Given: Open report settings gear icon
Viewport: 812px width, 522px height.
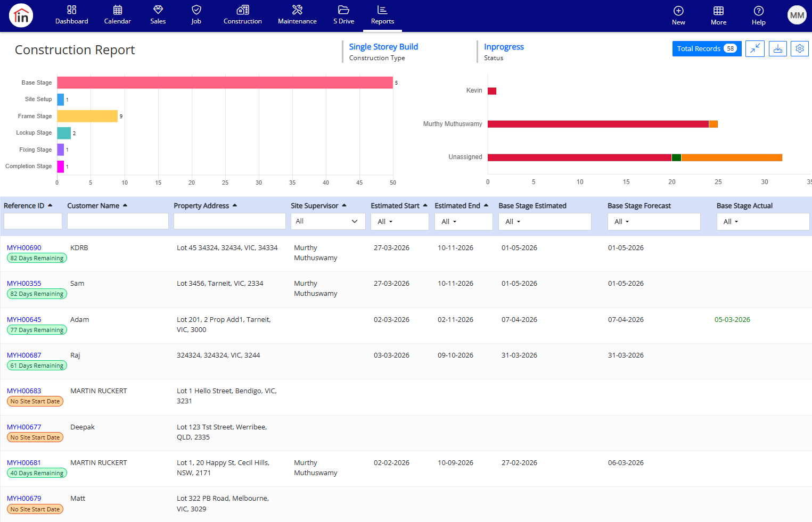Looking at the screenshot, I should tap(800, 48).
